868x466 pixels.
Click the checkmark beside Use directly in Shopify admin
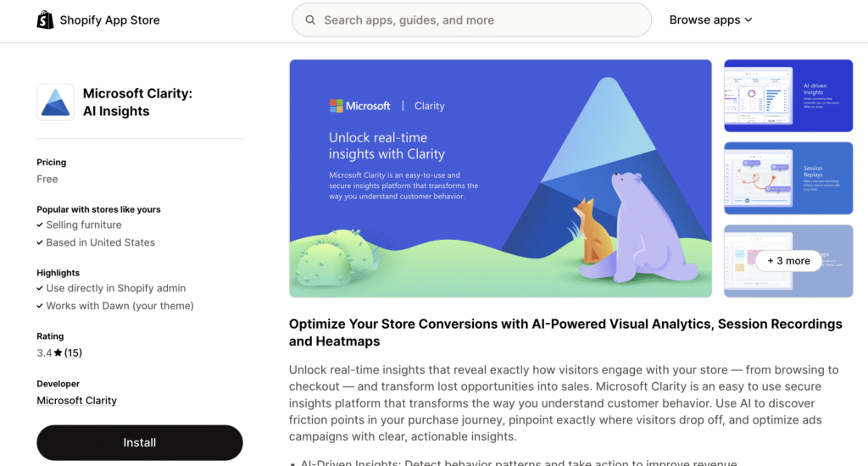pyautogui.click(x=40, y=288)
